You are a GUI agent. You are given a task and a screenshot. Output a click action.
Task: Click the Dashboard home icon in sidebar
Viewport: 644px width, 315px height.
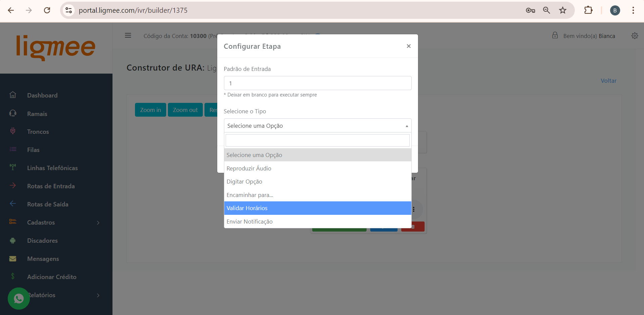click(13, 95)
